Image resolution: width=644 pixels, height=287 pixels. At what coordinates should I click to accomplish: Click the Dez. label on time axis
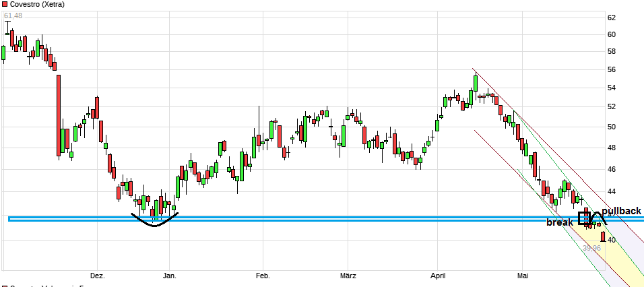coord(97,275)
